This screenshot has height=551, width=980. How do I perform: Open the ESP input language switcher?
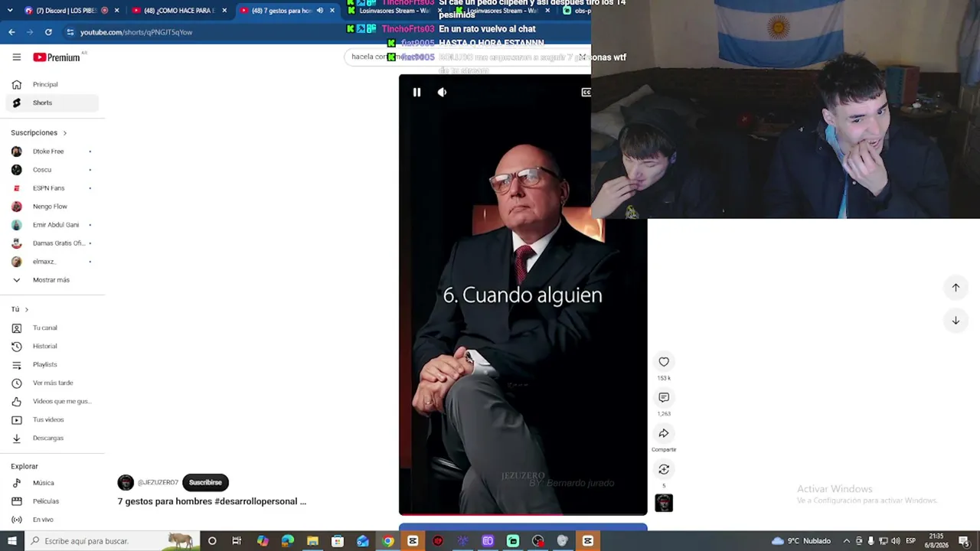pyautogui.click(x=910, y=541)
